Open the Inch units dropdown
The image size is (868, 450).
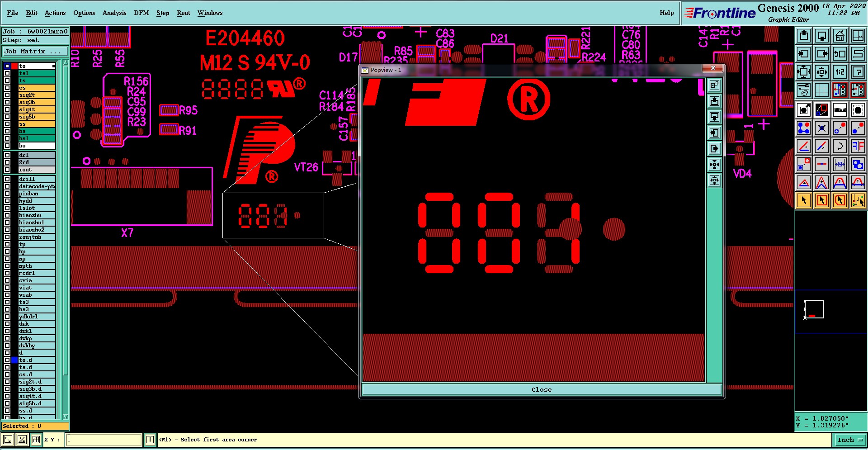[x=850, y=440]
